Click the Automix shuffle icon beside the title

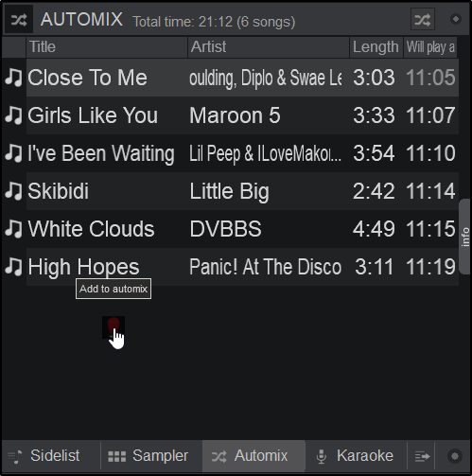point(19,20)
